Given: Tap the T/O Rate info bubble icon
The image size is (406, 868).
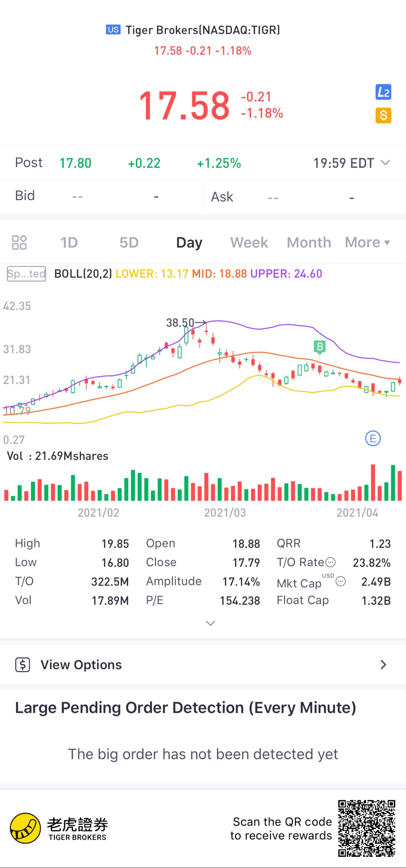Looking at the screenshot, I should 331,562.
